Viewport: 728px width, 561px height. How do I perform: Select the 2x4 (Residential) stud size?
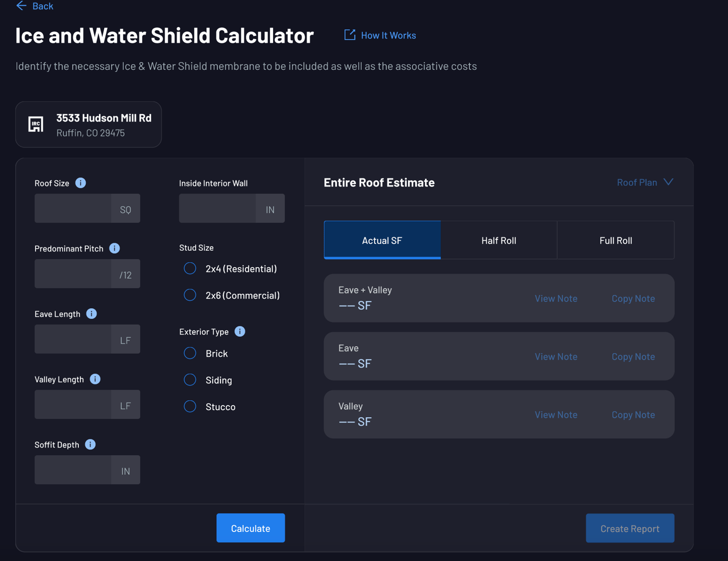[x=190, y=268]
